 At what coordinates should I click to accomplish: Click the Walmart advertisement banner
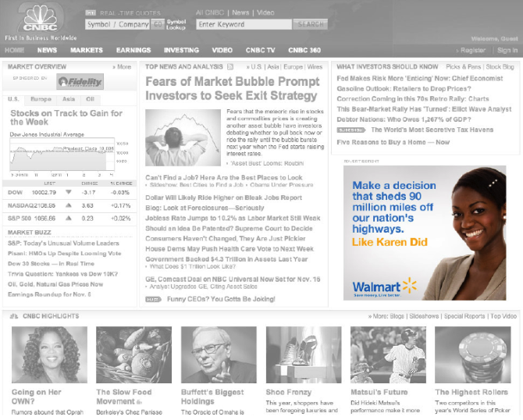click(x=425, y=233)
